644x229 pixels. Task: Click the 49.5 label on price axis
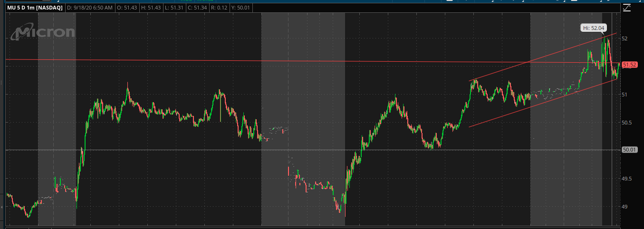(627, 179)
